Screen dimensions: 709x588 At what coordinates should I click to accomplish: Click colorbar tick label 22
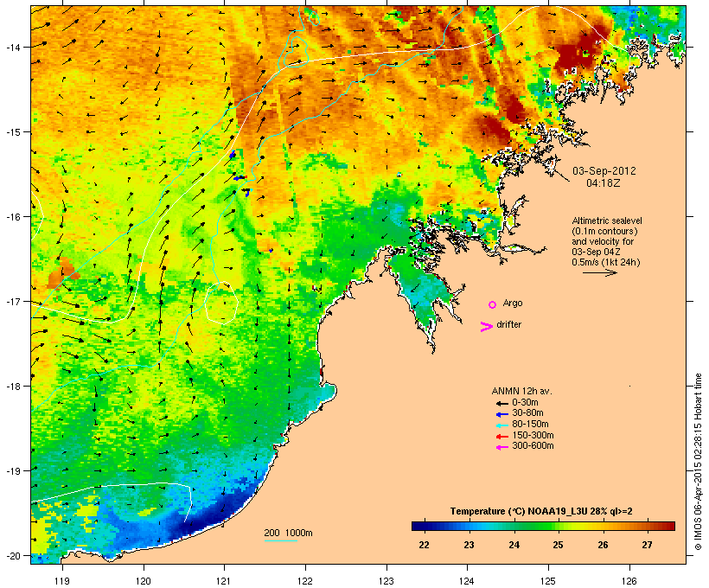point(424,545)
